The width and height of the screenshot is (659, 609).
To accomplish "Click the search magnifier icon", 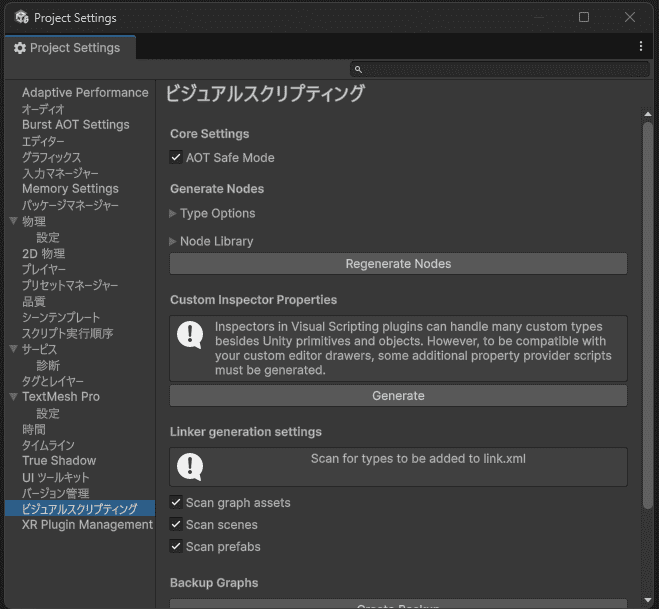I will [358, 69].
